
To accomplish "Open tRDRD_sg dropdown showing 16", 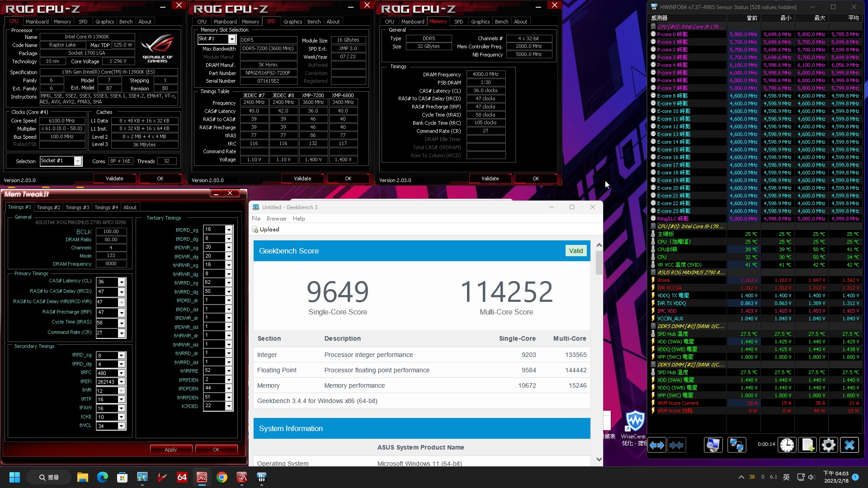I will pyautogui.click(x=229, y=230).
